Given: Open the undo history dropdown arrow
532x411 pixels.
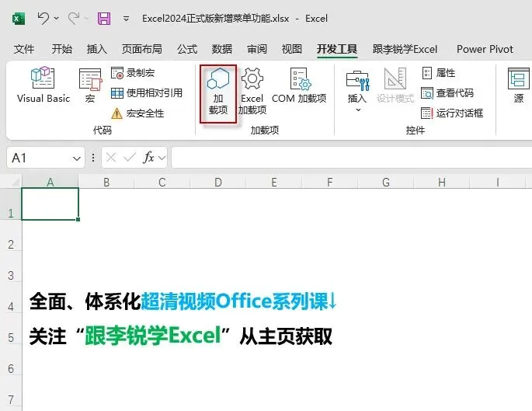Looking at the screenshot, I should point(57,18).
